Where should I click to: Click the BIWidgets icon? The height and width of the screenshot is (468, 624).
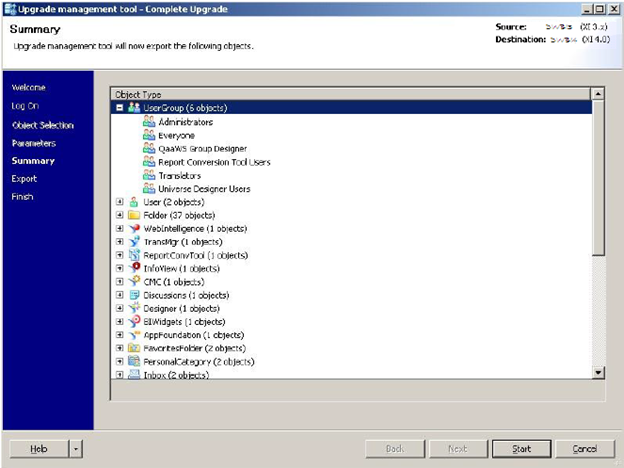click(x=134, y=322)
